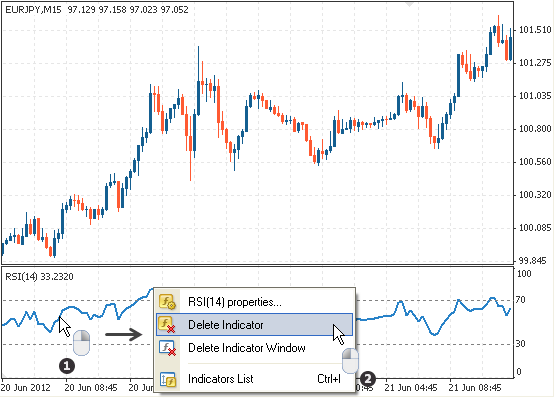The height and width of the screenshot is (398, 555).
Task: Click the numbered step 2 marker
Action: click(x=368, y=379)
